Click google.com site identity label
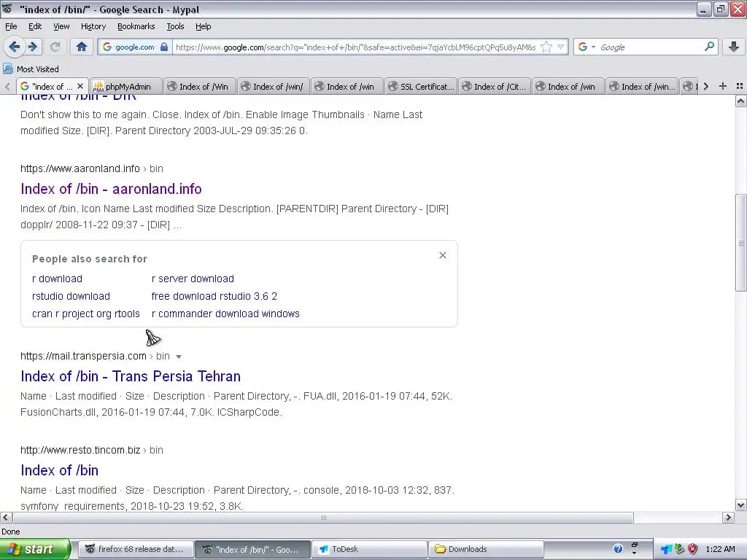The width and height of the screenshot is (747, 560). click(134, 47)
